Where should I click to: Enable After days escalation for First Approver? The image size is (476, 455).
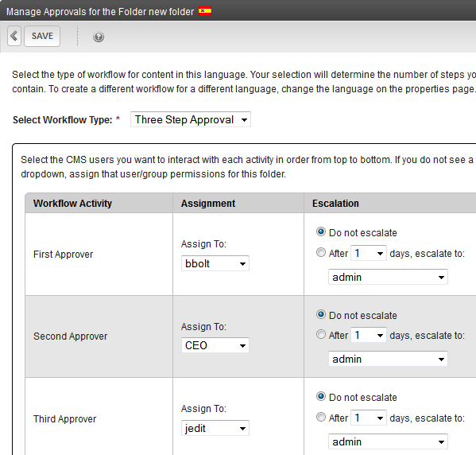(320, 253)
